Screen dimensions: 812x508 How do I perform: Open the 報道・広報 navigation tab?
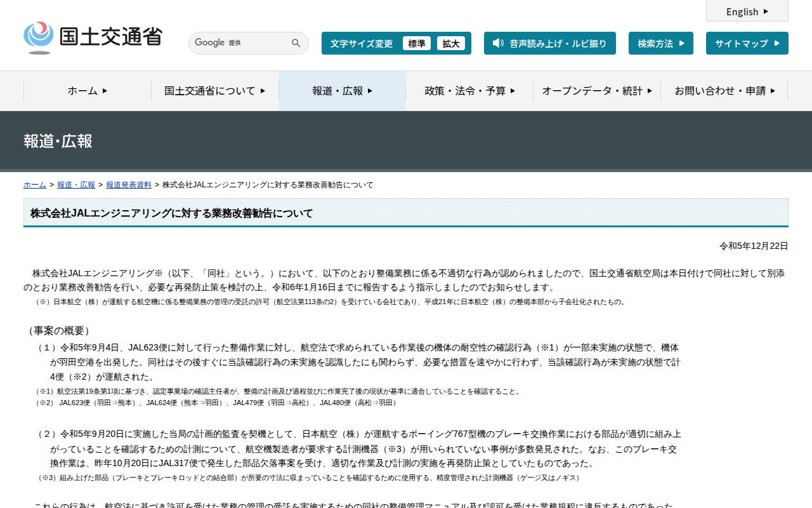(x=343, y=91)
